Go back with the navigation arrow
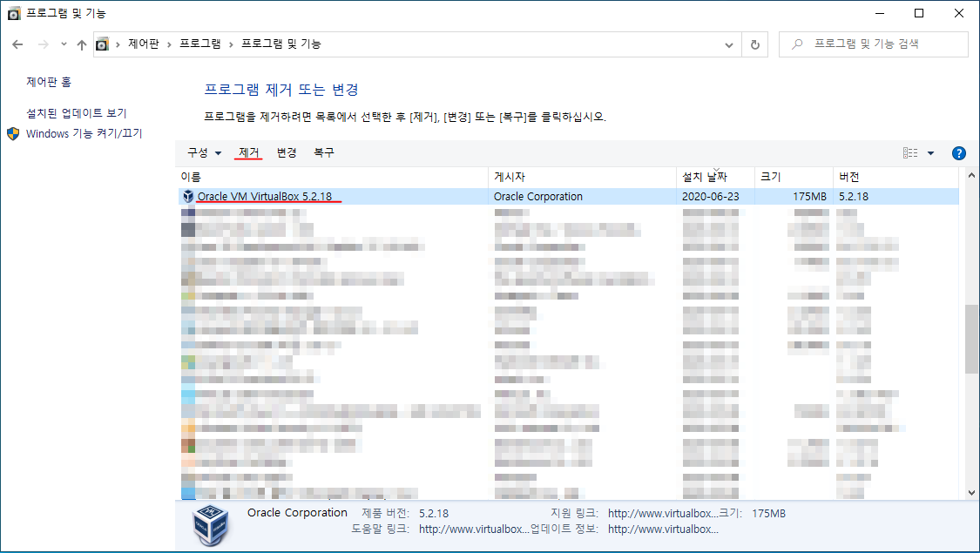 pos(17,44)
